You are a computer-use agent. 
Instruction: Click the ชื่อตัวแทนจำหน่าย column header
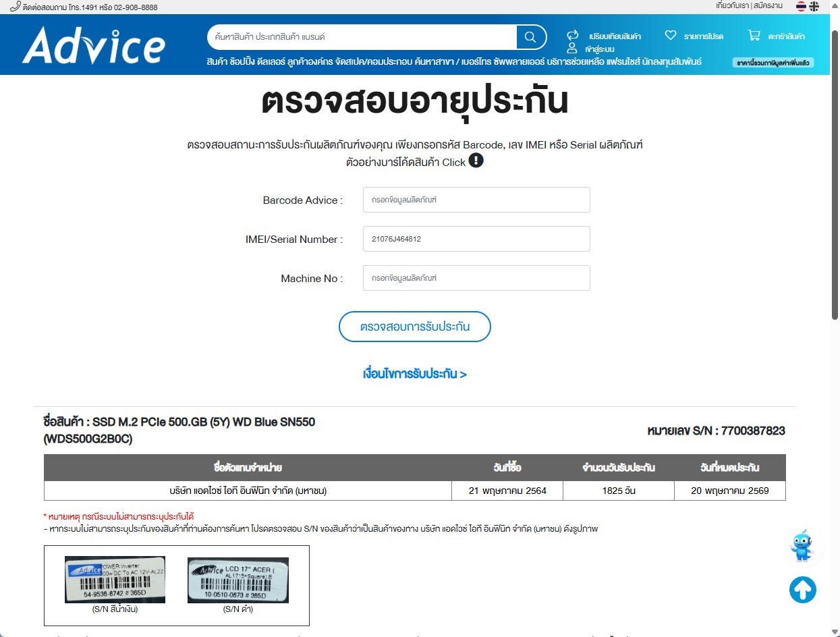point(248,468)
